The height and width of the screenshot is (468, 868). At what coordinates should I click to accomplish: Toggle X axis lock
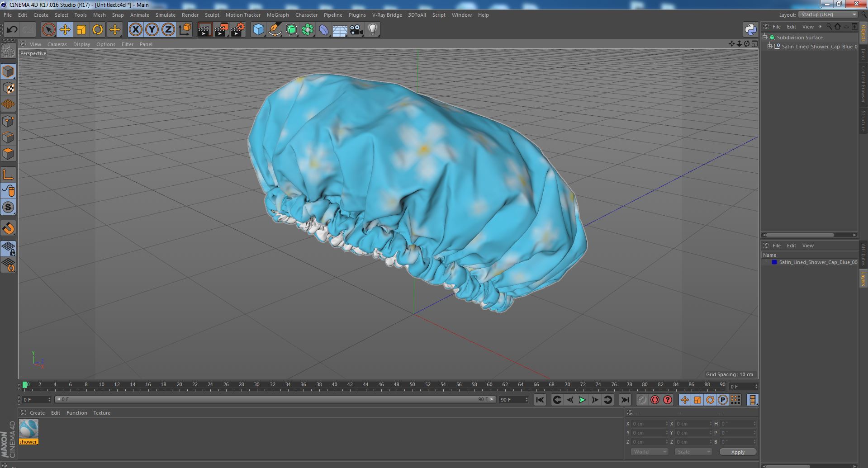[x=135, y=30]
